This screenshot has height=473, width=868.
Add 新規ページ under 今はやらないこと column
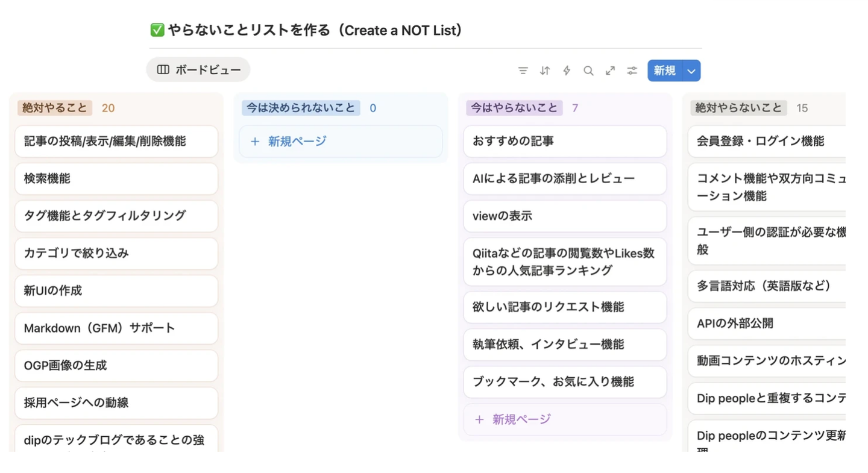tap(521, 419)
